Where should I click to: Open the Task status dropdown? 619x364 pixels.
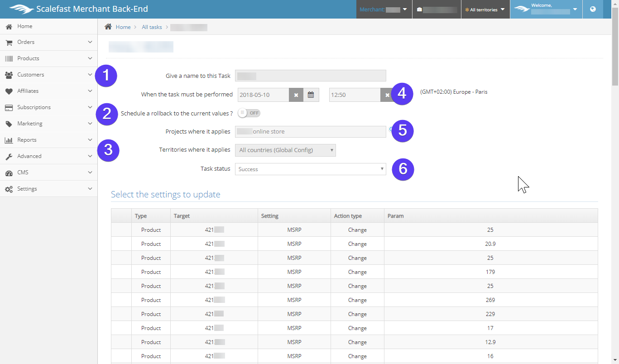point(310,169)
